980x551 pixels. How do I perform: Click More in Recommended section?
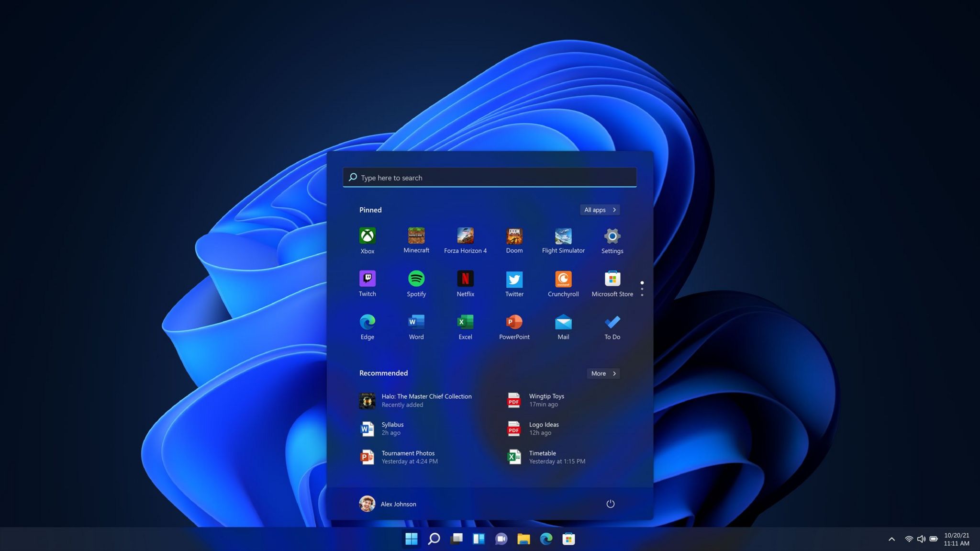pos(603,373)
